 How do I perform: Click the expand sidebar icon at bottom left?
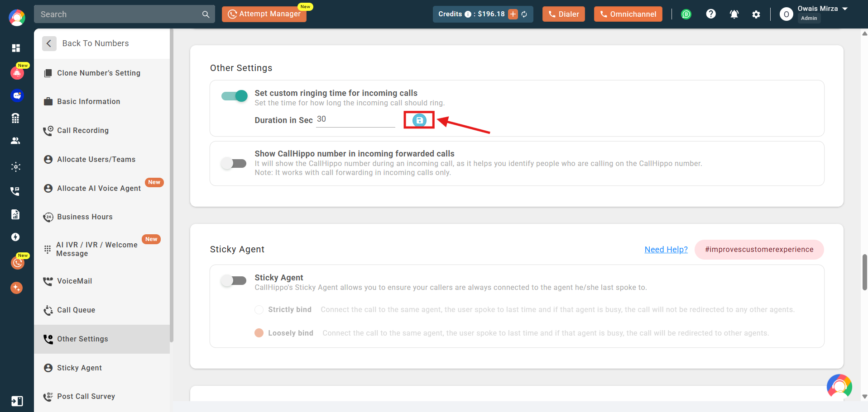(x=17, y=401)
